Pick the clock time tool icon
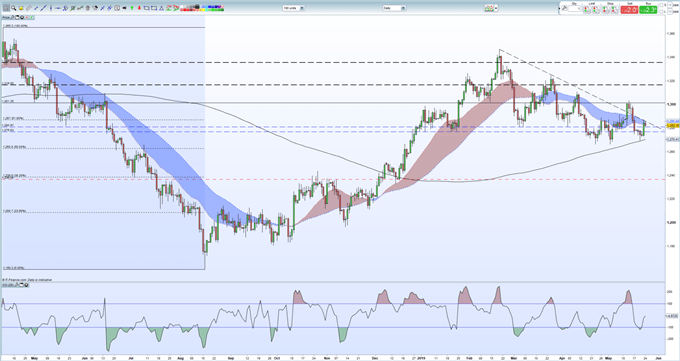This screenshot has width=680, height=361. click(117, 8)
